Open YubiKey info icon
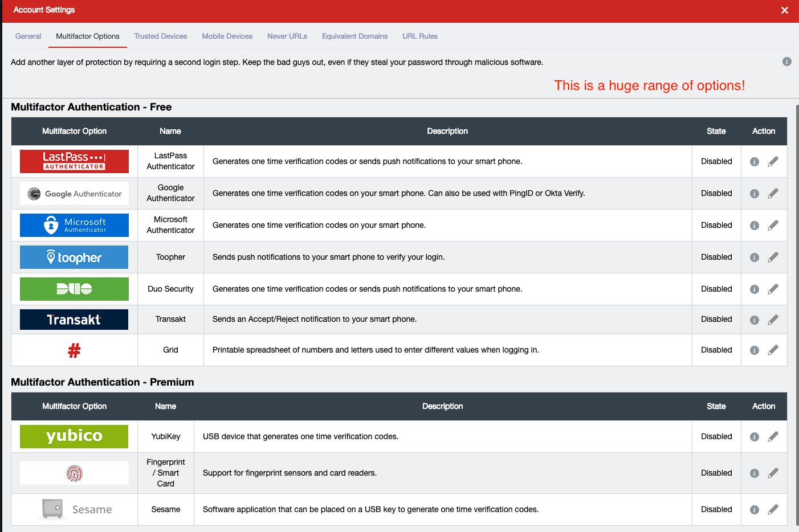799x532 pixels. pyautogui.click(x=755, y=437)
